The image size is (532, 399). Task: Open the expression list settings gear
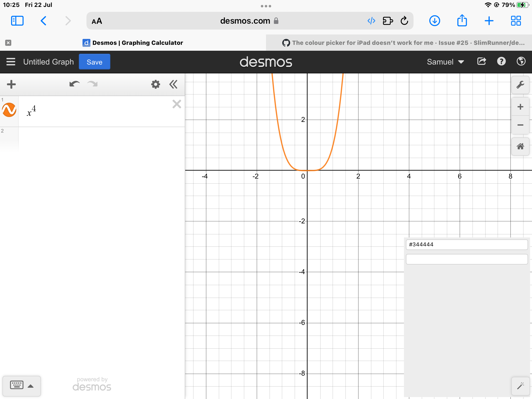(x=155, y=84)
